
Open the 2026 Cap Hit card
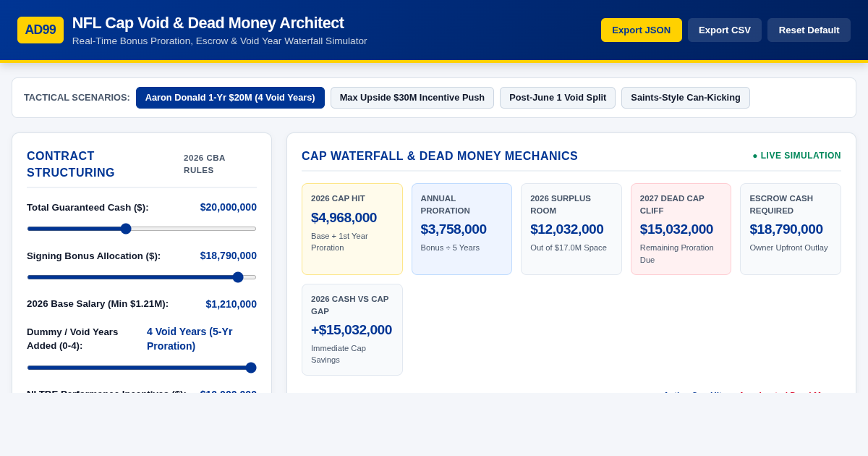[x=352, y=229]
